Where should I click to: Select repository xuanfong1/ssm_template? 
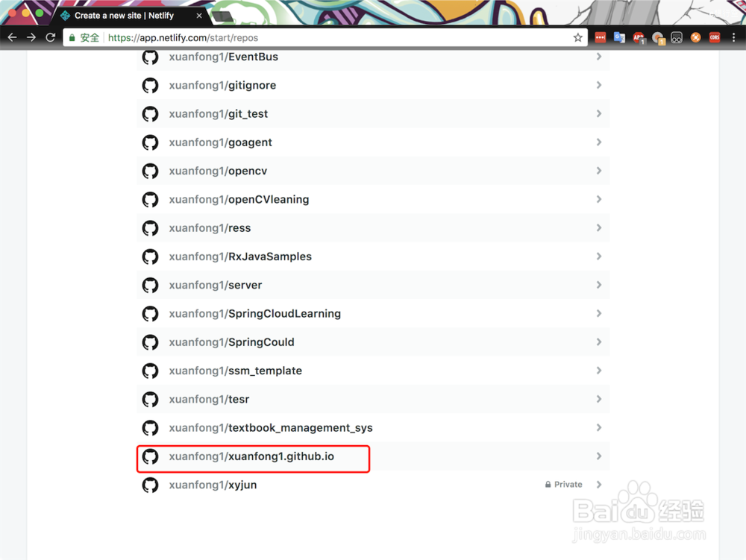coord(373,371)
